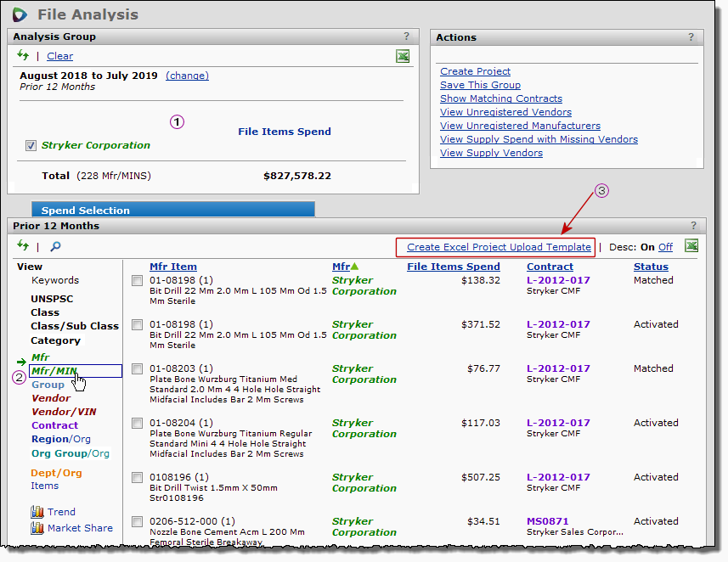The height and width of the screenshot is (562, 728).
Task: Click the refresh arrows icon in Analysis Group
Action: click(23, 56)
